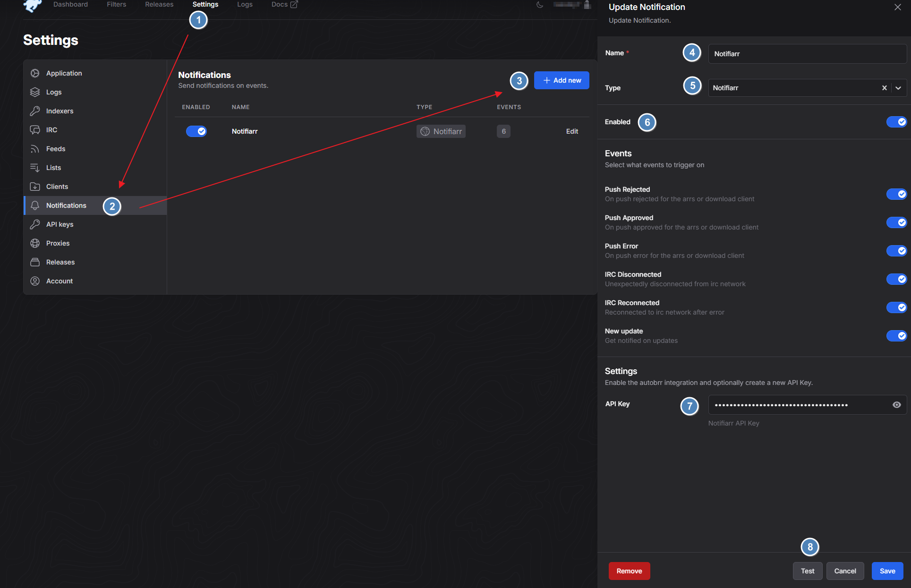This screenshot has width=911, height=588.
Task: Toggle Notifiarr row enabled switch
Action: click(196, 131)
